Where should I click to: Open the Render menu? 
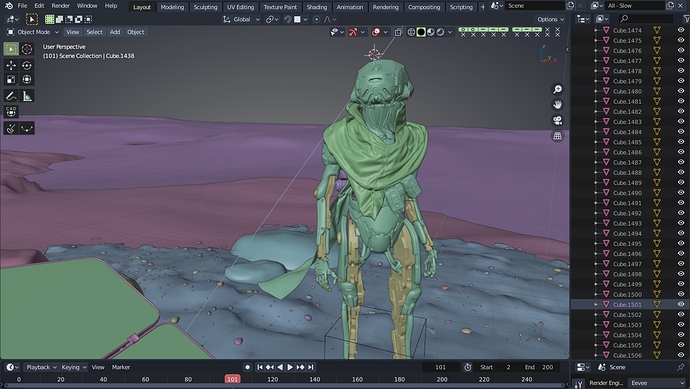pyautogui.click(x=61, y=6)
